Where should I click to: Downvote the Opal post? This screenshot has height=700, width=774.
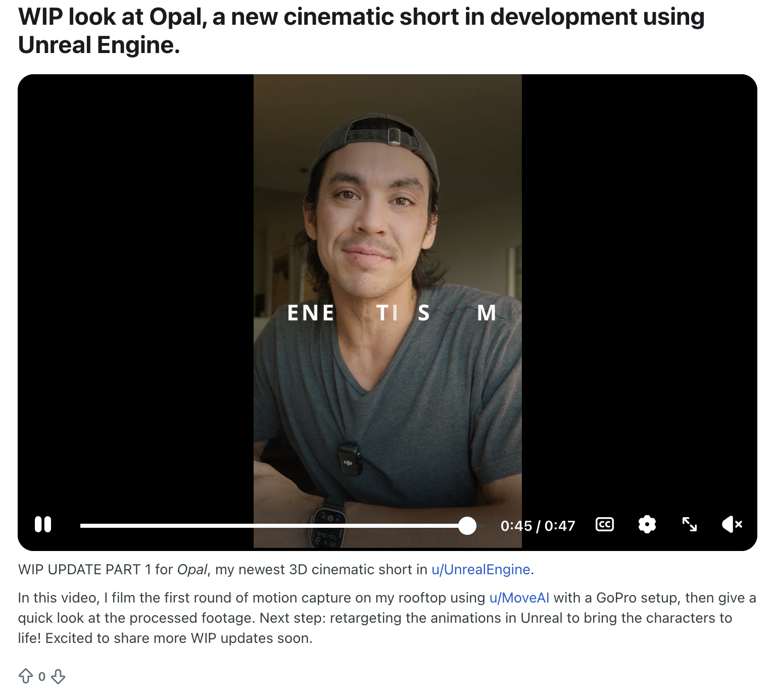(x=59, y=676)
